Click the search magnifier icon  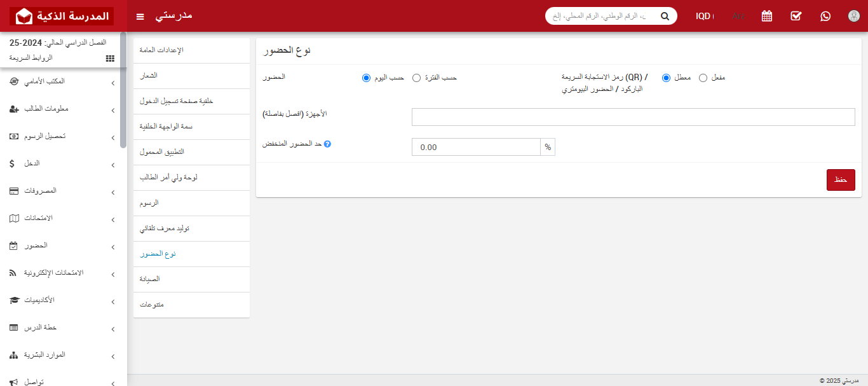pyautogui.click(x=665, y=16)
